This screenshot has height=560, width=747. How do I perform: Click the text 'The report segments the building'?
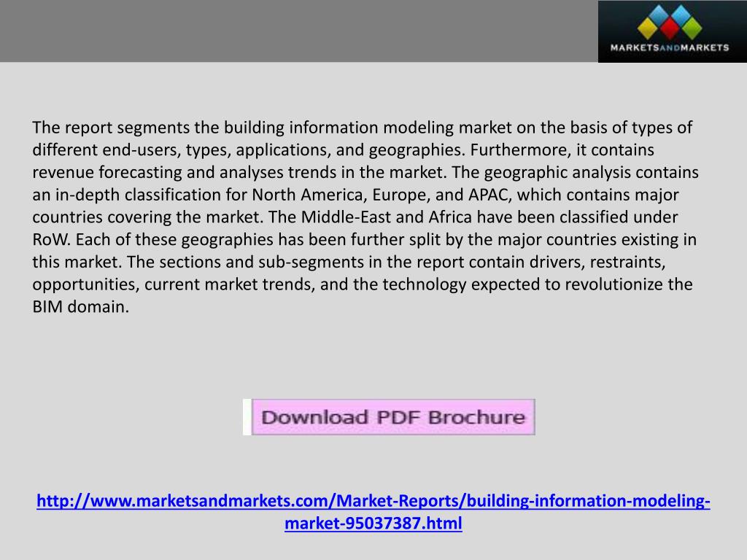158,128
